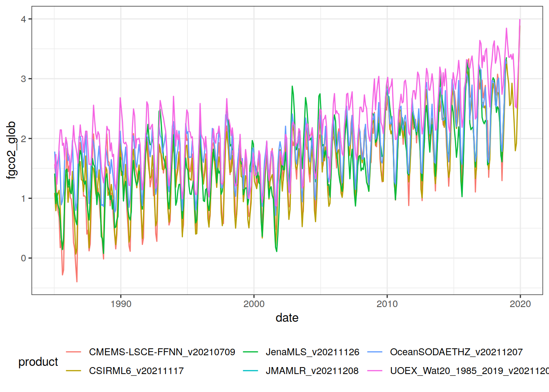This screenshot has height=392, width=549.
Task: Select the JenaMLS_v20211126 legend label
Action: point(312,352)
